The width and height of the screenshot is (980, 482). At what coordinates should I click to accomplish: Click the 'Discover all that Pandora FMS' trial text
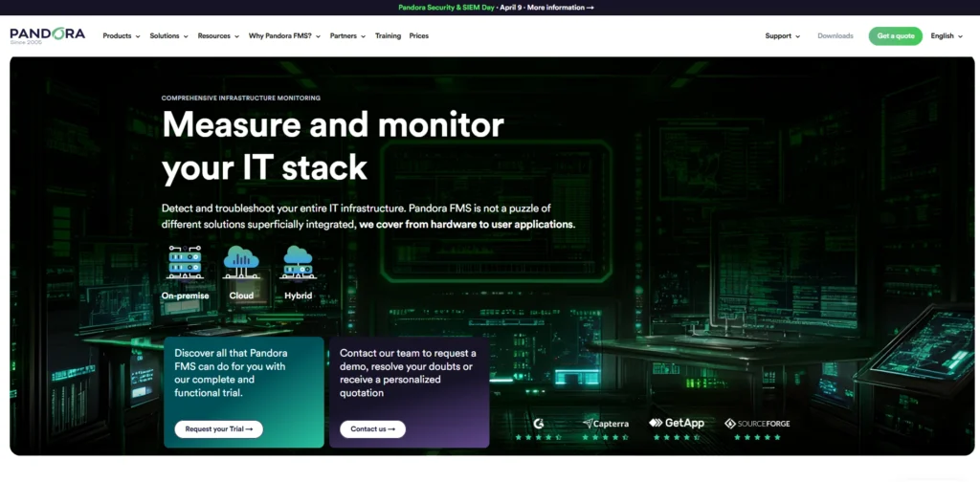tap(231, 373)
